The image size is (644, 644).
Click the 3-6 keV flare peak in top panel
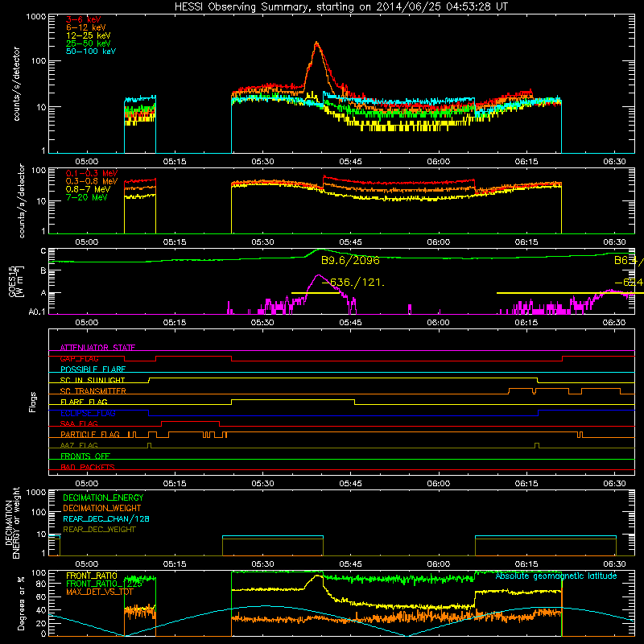pyautogui.click(x=316, y=43)
